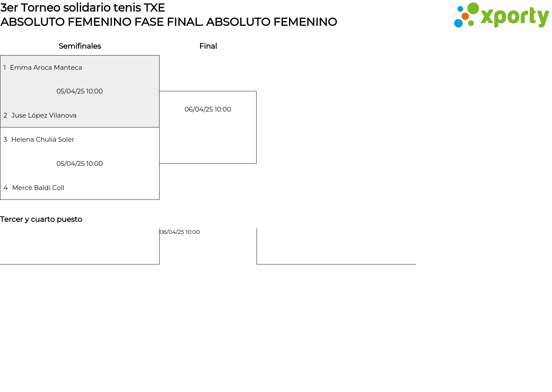
Task: Click seed number 3 beside Helena Chuliá
Action: pos(5,140)
